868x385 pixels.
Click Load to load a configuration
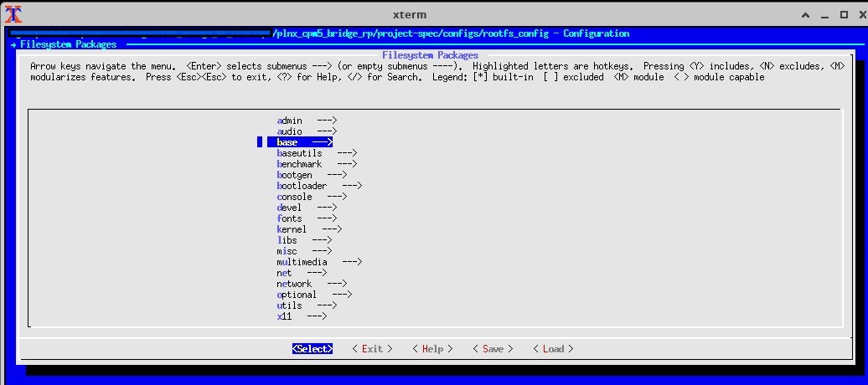(553, 349)
